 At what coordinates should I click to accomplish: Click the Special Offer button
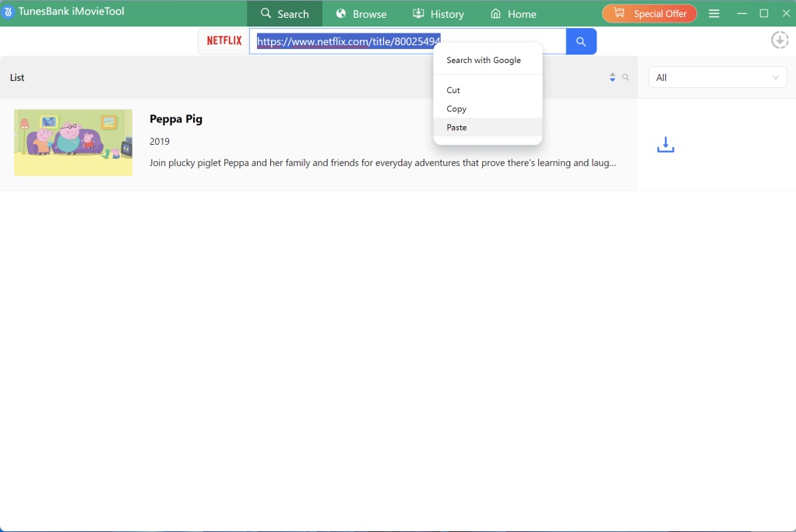(650, 14)
